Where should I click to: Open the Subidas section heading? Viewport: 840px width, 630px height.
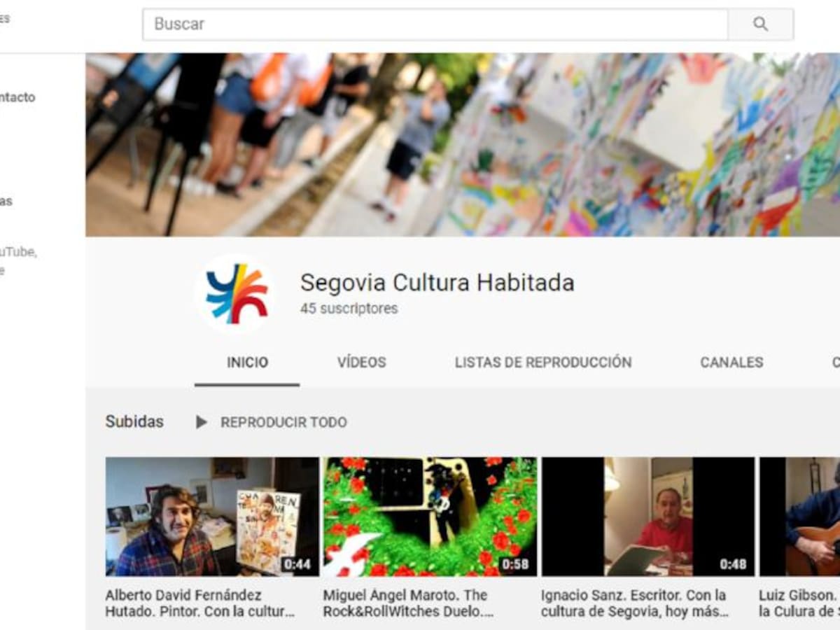134,422
